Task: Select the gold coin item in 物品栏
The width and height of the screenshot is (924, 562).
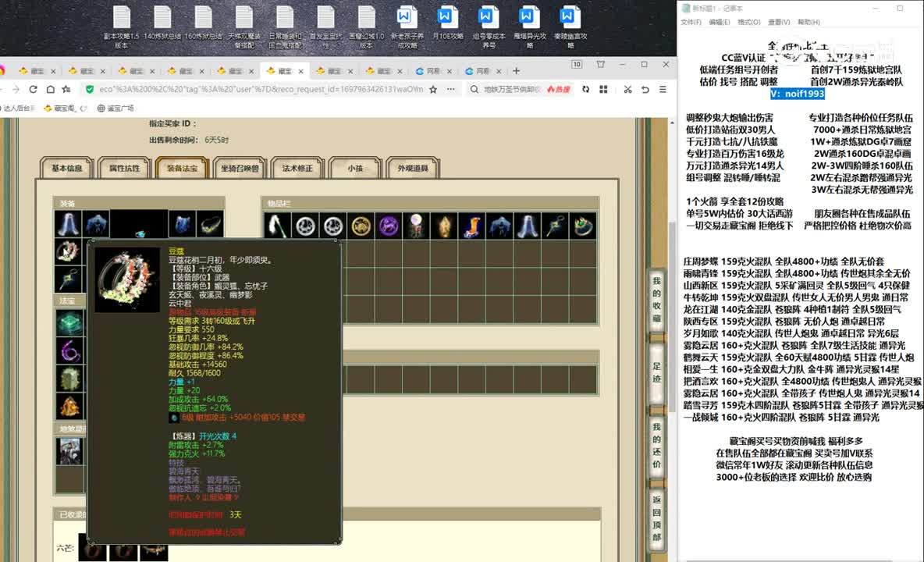Action: (361, 226)
